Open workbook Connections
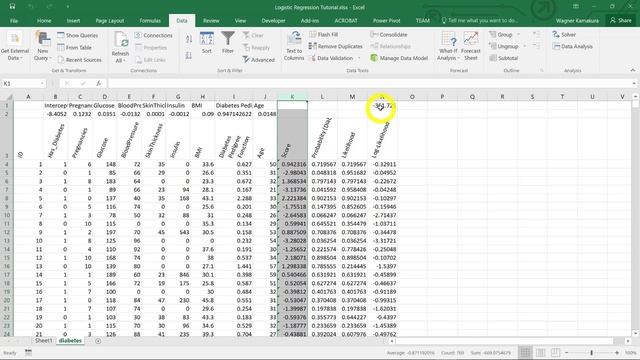Viewport: 640px width, 360px height. 153,36
